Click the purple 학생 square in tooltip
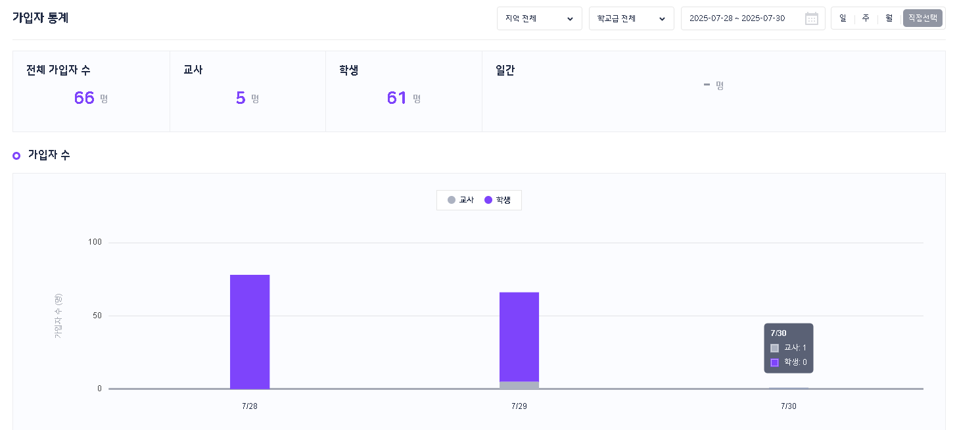 [x=774, y=362]
